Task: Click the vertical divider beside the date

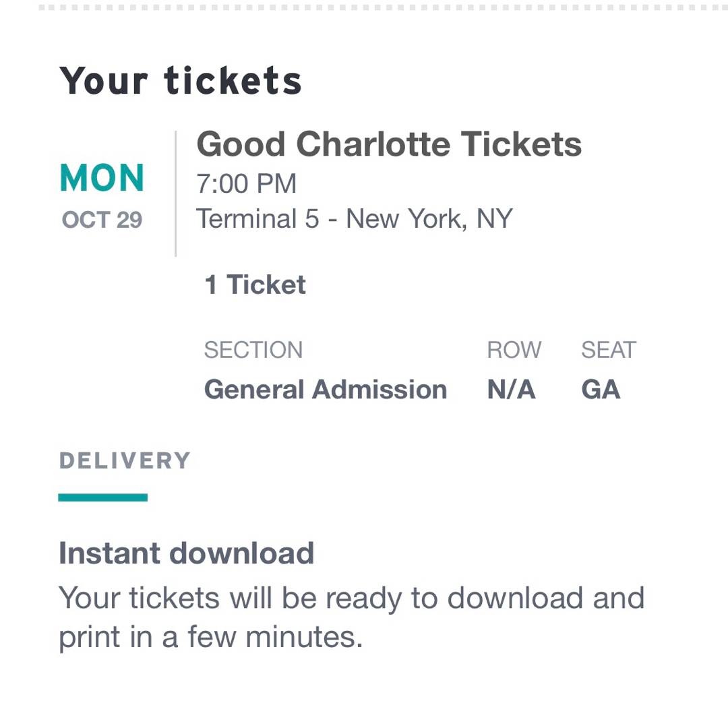Action: [x=175, y=194]
